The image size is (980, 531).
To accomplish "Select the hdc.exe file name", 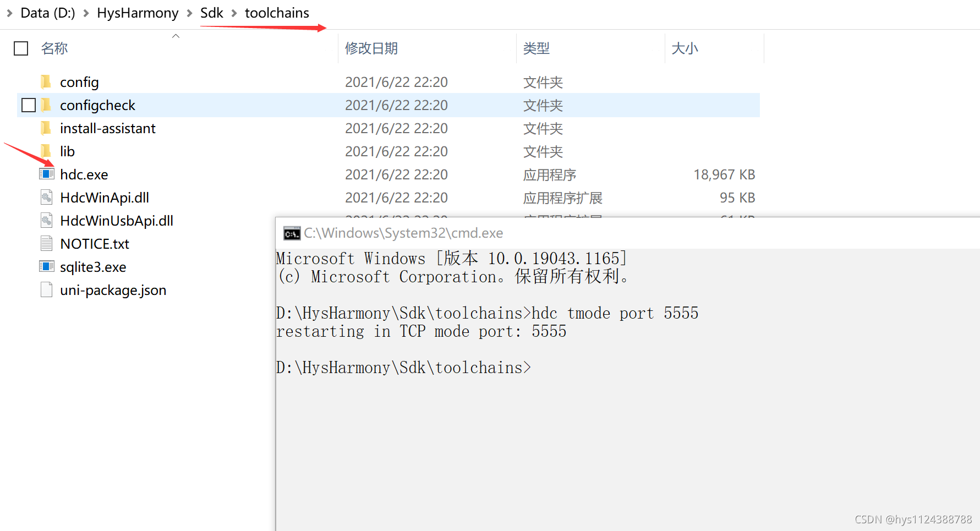I will point(84,174).
